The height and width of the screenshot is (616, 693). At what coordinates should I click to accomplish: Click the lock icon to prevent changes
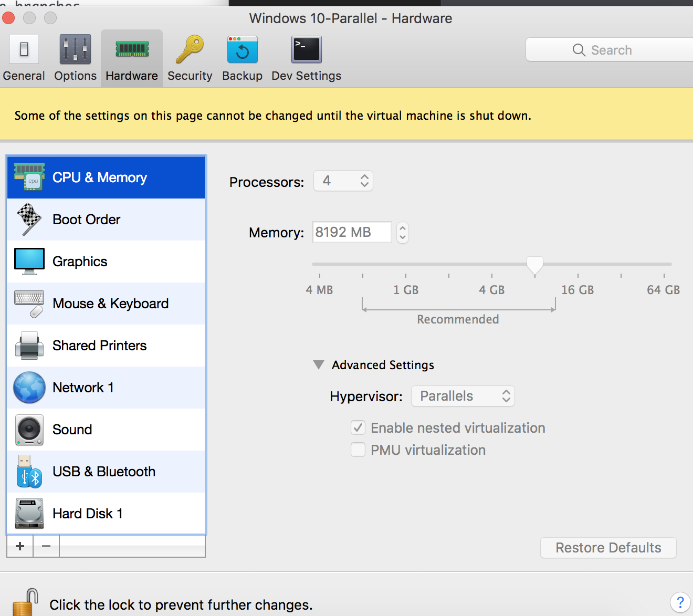tap(26, 603)
